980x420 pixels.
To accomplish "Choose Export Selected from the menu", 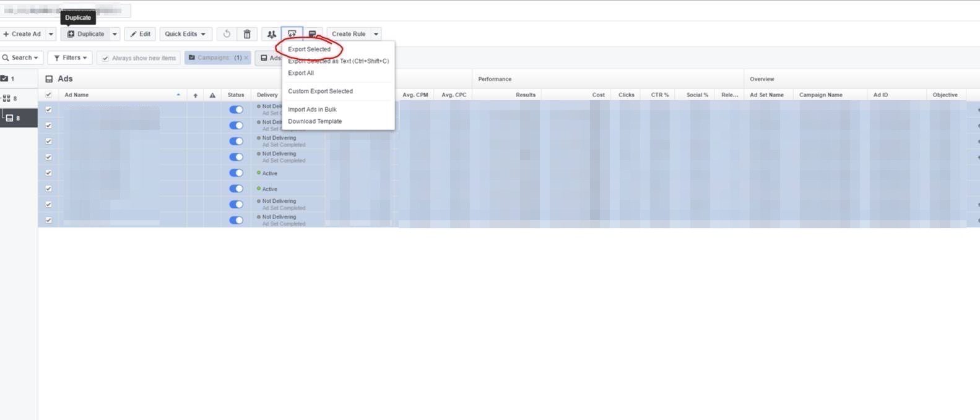I will [309, 49].
